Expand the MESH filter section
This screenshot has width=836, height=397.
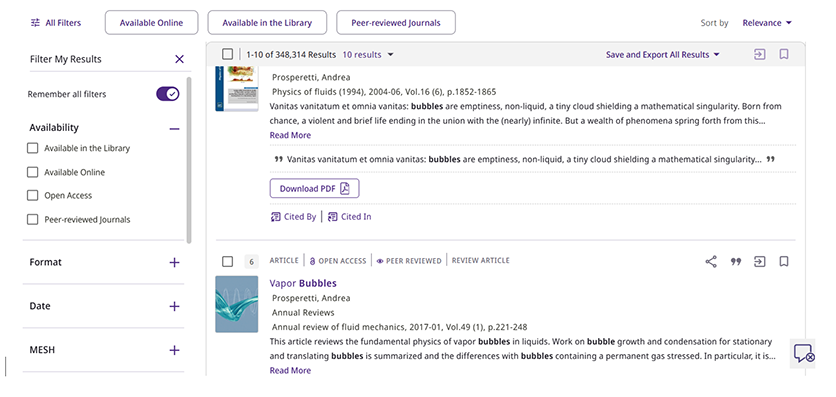pos(174,350)
